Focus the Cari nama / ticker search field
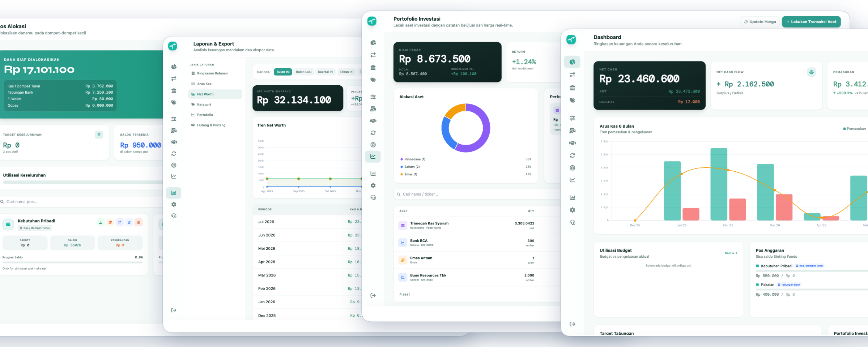The width and height of the screenshot is (868, 347). point(477,194)
